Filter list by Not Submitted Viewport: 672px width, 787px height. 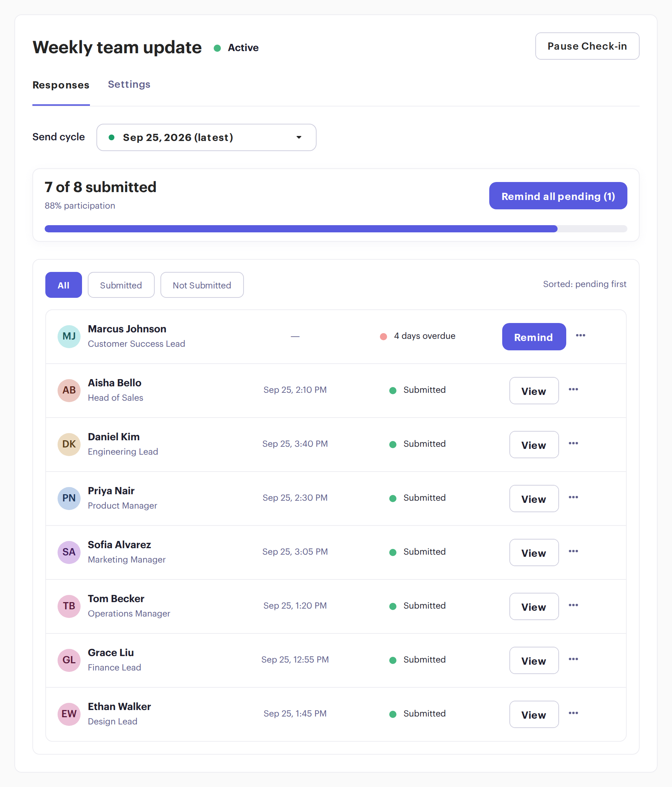coord(202,285)
